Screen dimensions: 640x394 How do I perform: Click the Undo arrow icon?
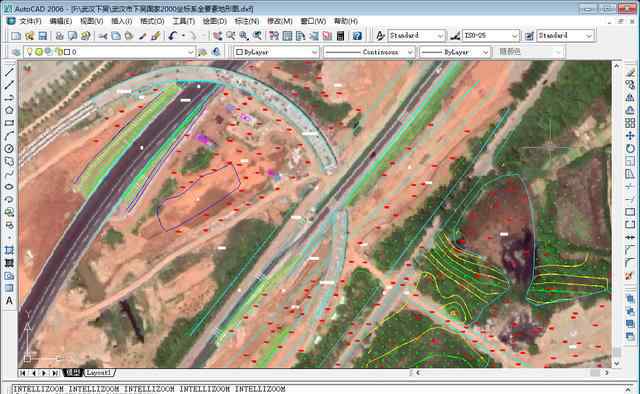click(x=173, y=36)
